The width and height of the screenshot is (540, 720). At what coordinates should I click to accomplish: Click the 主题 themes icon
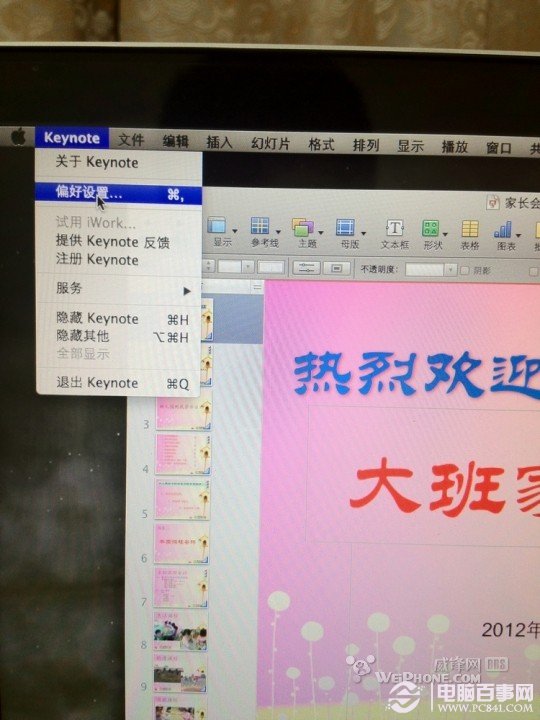tap(303, 227)
